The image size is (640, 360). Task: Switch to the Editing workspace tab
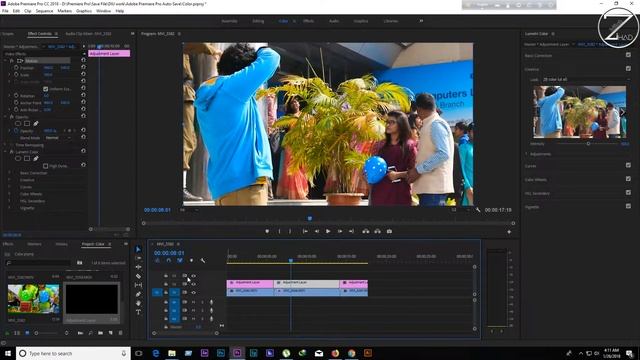point(258,21)
